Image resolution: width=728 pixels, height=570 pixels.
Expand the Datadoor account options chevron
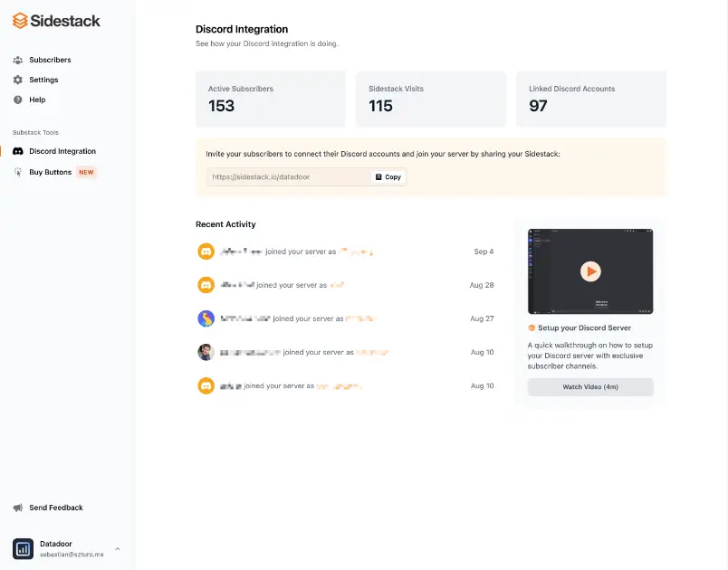point(117,549)
